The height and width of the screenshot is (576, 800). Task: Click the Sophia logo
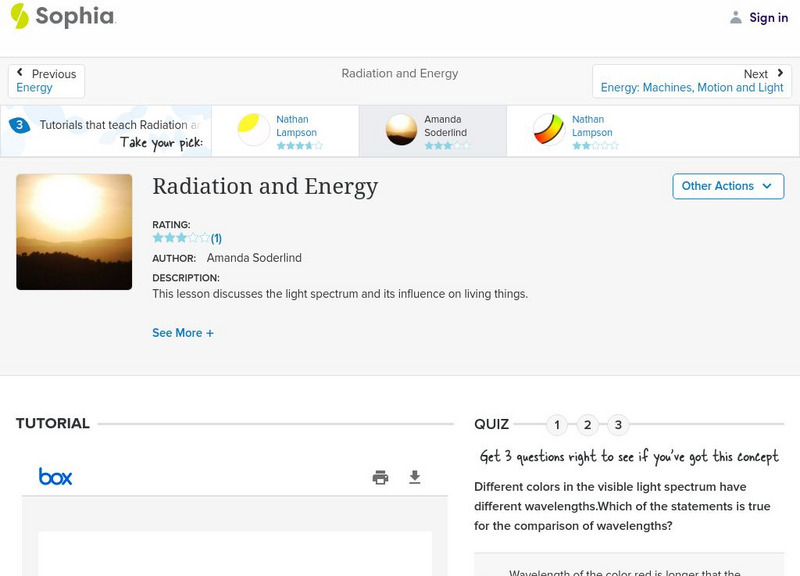[x=63, y=16]
